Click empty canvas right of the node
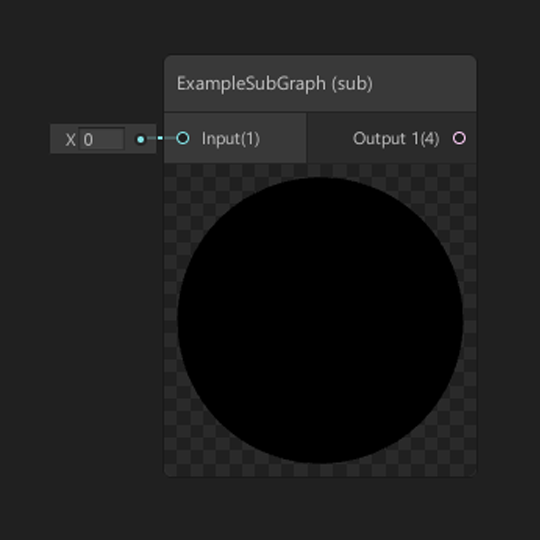 pyautogui.click(x=509, y=269)
